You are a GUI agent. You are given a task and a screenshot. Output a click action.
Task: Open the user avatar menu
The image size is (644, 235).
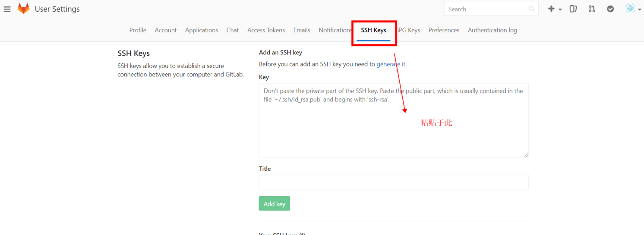[x=633, y=9]
